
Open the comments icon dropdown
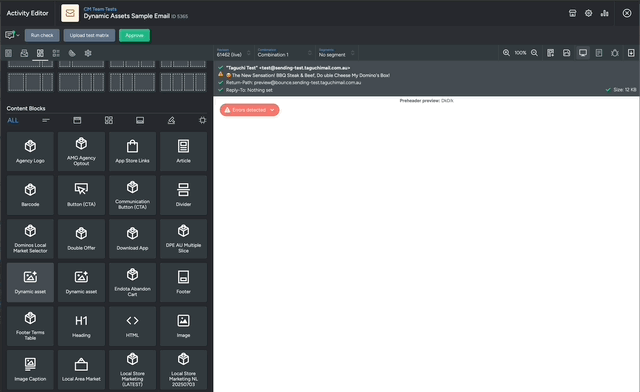(12, 35)
